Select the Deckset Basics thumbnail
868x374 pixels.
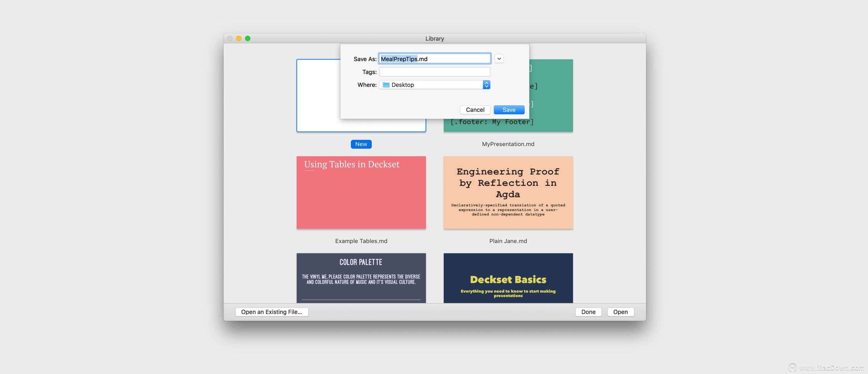(508, 278)
